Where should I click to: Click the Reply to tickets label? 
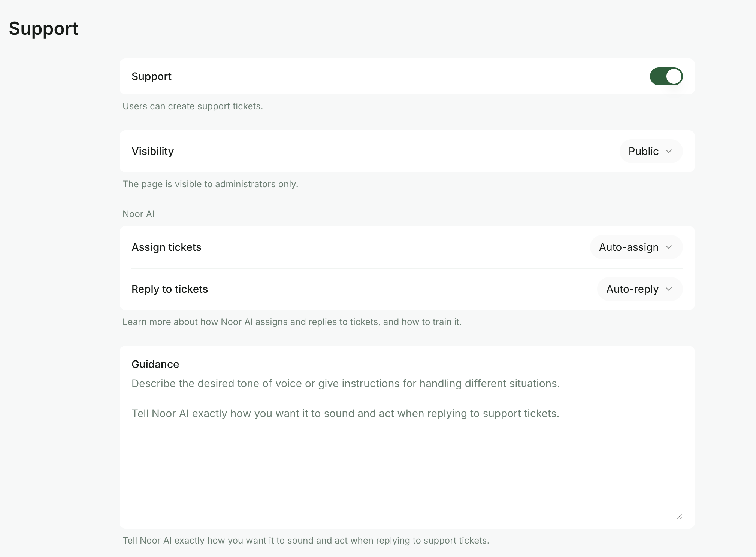pyautogui.click(x=170, y=289)
